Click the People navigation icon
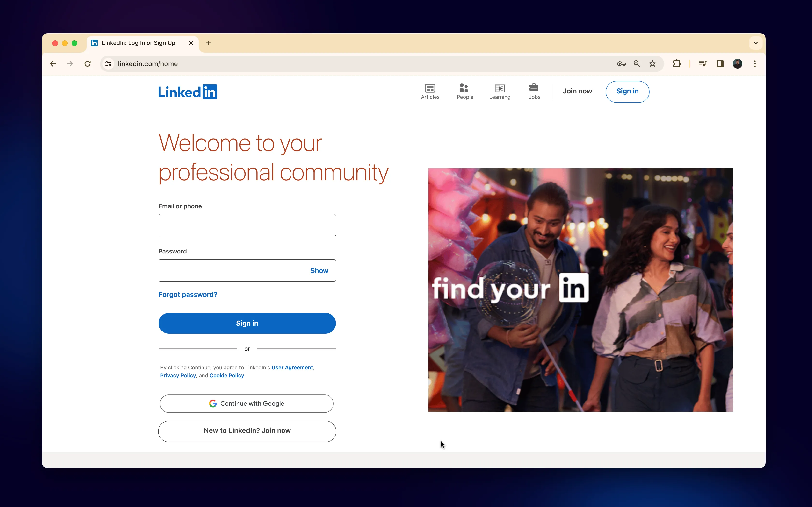The width and height of the screenshot is (812, 507). coord(465,91)
